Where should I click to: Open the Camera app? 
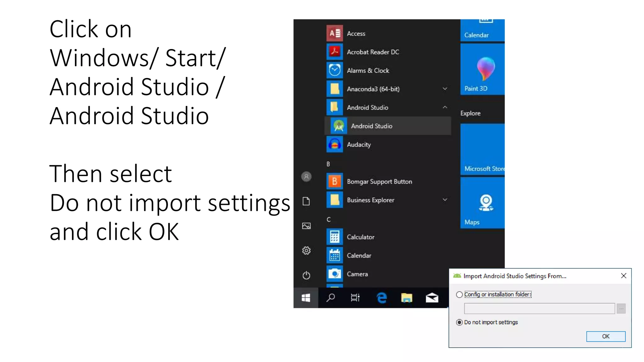click(x=357, y=274)
